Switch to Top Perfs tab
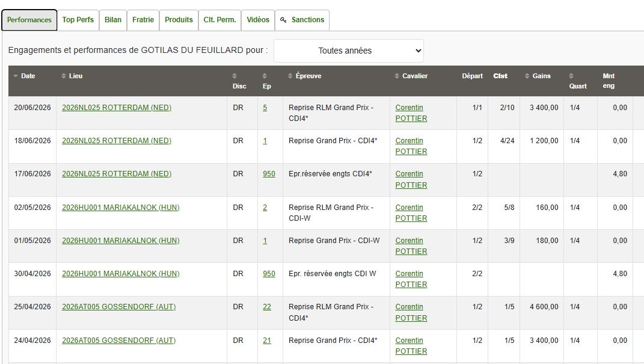The width and height of the screenshot is (644, 364). click(x=78, y=20)
